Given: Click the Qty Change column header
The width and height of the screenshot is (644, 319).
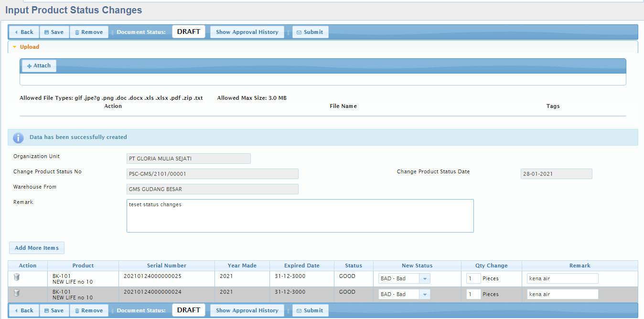Looking at the screenshot, I should (492, 266).
